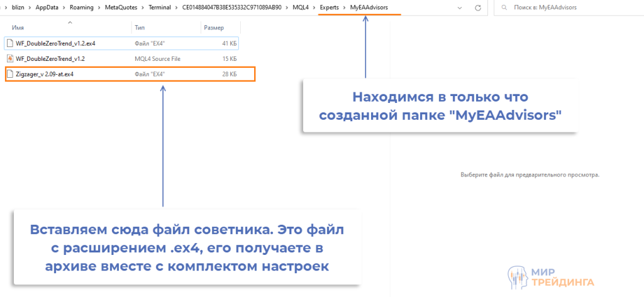The image size is (644, 297).
Task: Click the Zigzager_v 2.09-at.ex4 file icon
Action: [9, 74]
